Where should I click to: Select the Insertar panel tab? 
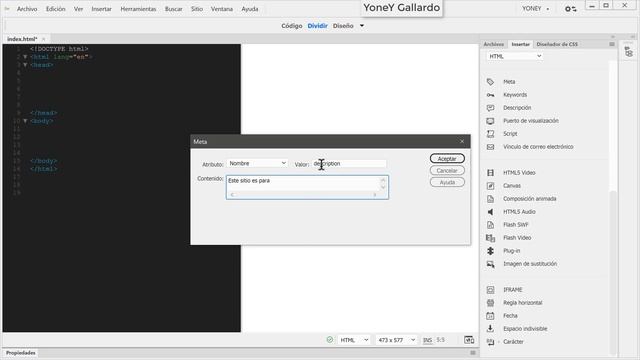[x=520, y=44]
